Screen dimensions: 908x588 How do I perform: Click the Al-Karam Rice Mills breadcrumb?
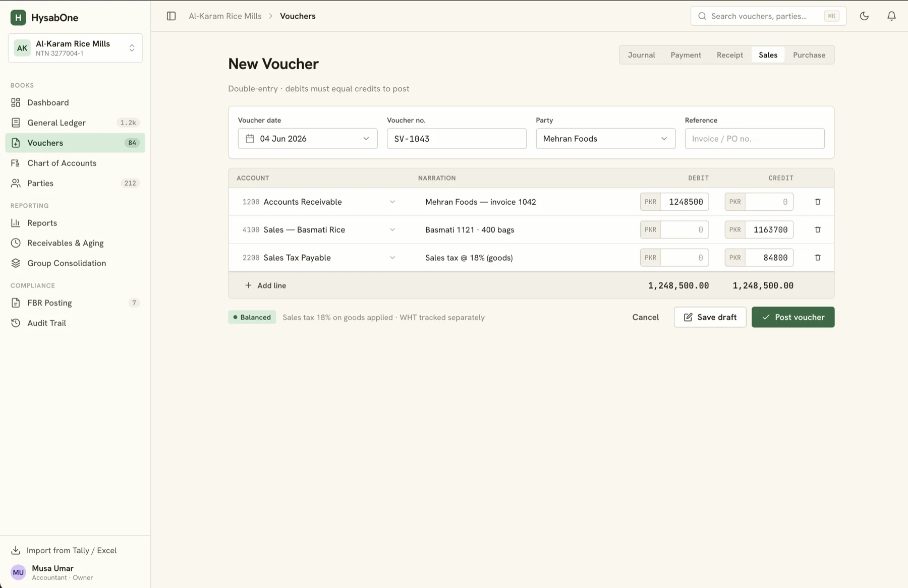click(x=225, y=16)
